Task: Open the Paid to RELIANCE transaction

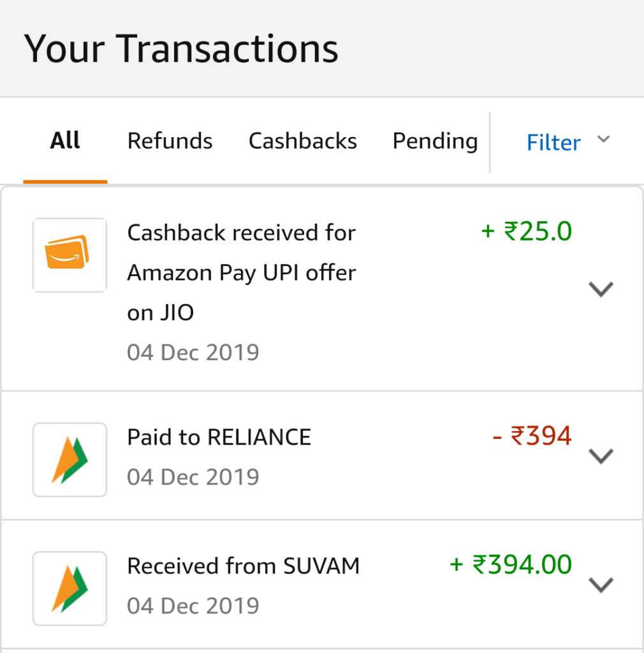Action: [322, 456]
